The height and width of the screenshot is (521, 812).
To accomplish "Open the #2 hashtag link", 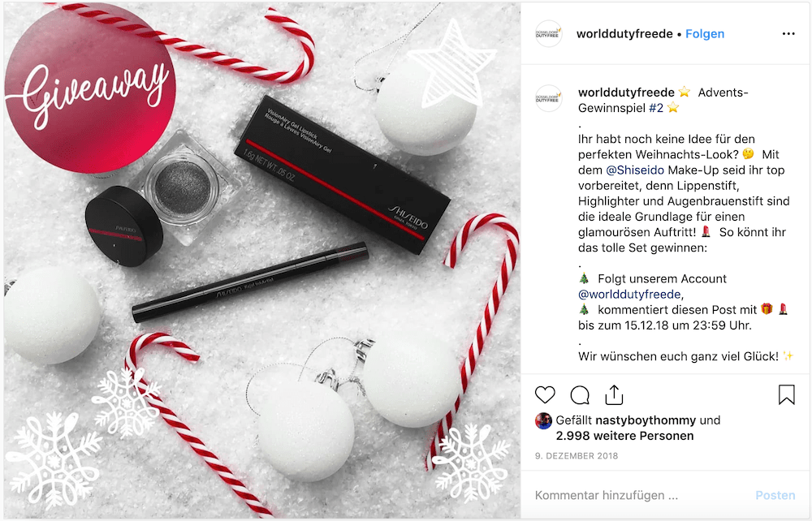I will pos(656,108).
